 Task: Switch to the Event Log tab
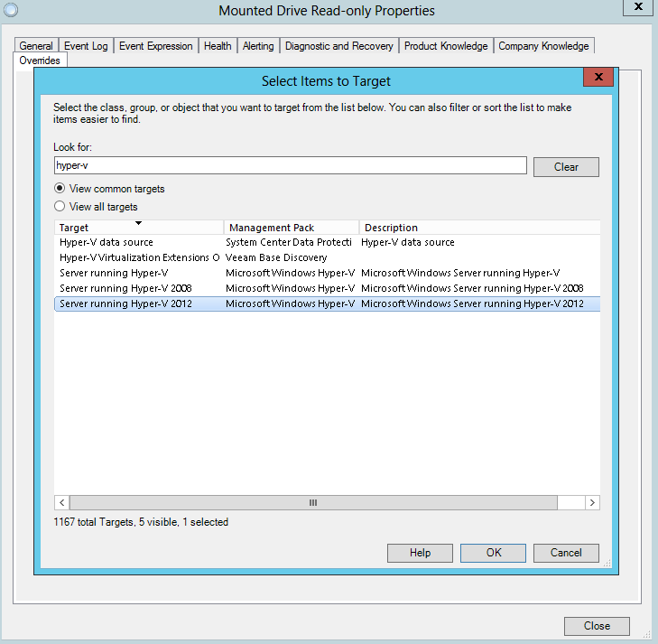(x=86, y=46)
